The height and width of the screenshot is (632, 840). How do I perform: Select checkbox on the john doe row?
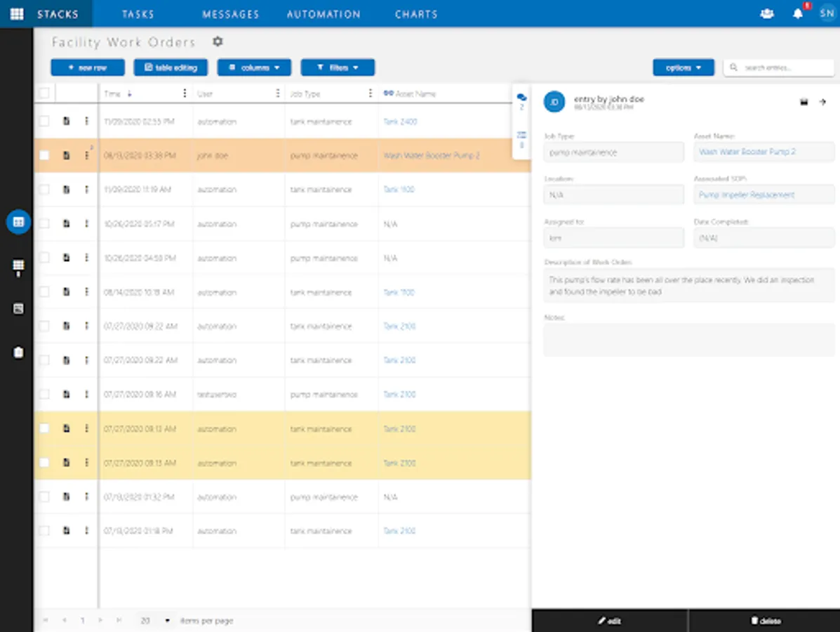click(x=44, y=156)
